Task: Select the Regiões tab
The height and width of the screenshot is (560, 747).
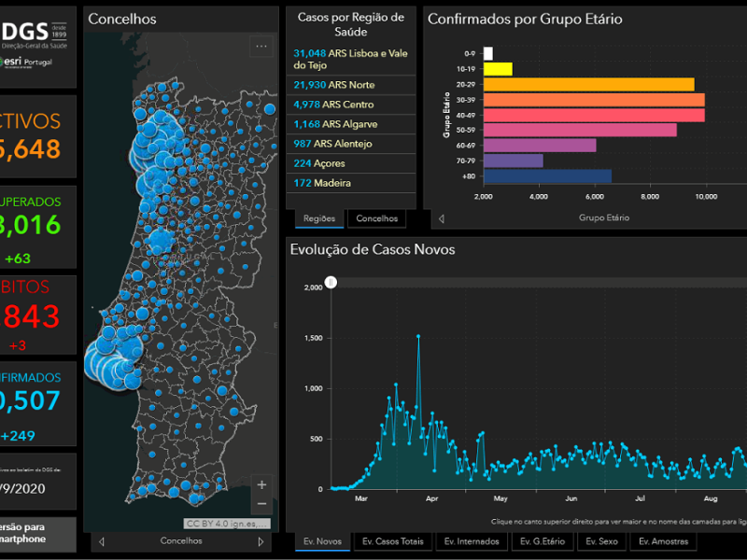Action: (319, 218)
